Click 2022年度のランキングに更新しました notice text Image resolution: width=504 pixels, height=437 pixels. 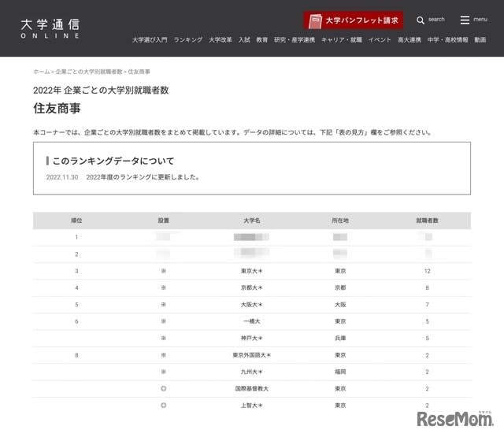(x=143, y=177)
